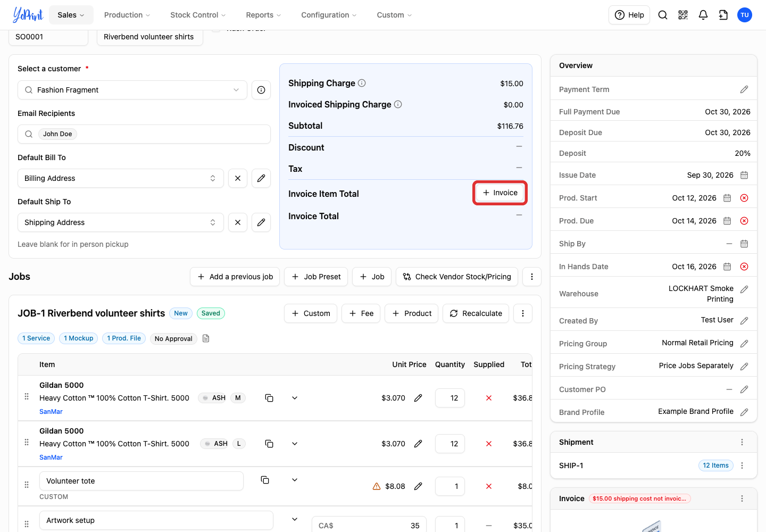Clear the Prod. Start date
The height and width of the screenshot is (532, 766).
(x=744, y=198)
